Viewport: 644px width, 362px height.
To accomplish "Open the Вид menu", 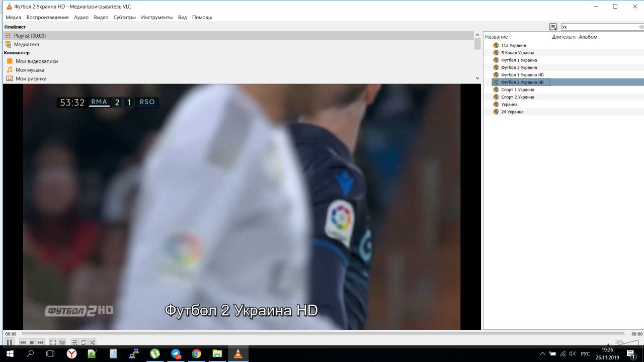I will tap(183, 17).
